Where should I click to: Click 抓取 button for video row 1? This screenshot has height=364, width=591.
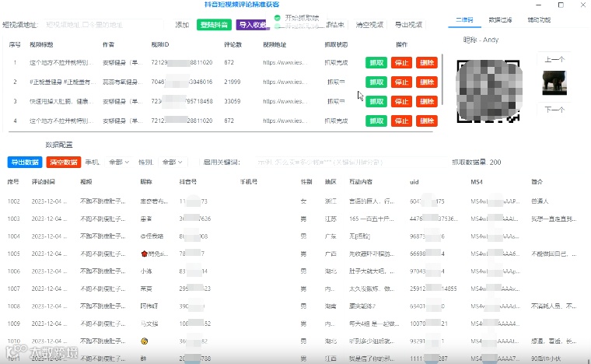click(x=376, y=62)
